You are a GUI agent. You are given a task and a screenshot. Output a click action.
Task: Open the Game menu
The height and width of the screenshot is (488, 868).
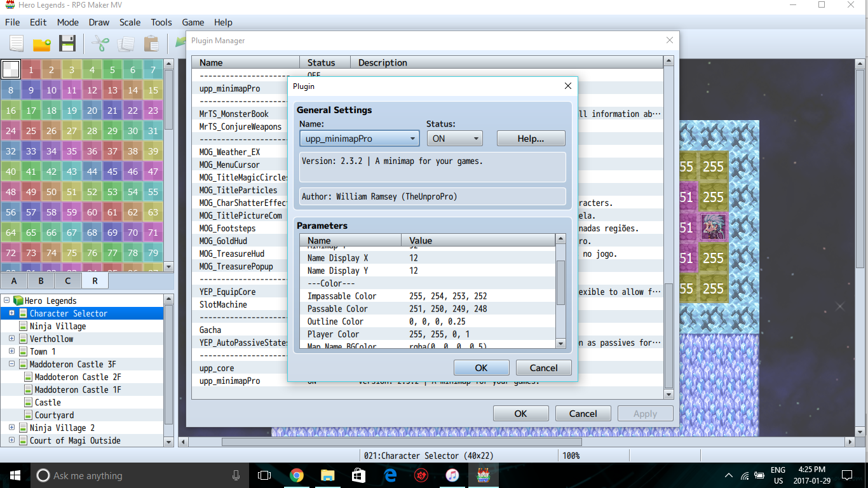(193, 22)
